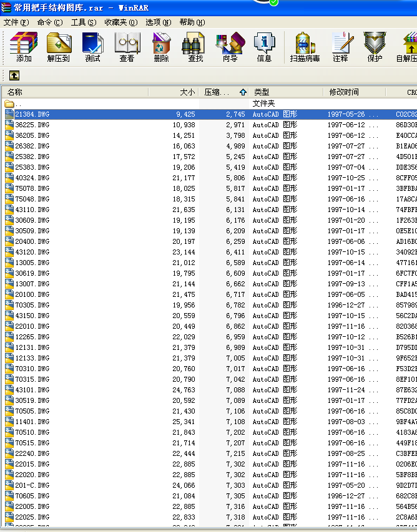This screenshot has width=417, height=532.
Task: Select file 36205.DWG
Action: pyautogui.click(x=32, y=135)
